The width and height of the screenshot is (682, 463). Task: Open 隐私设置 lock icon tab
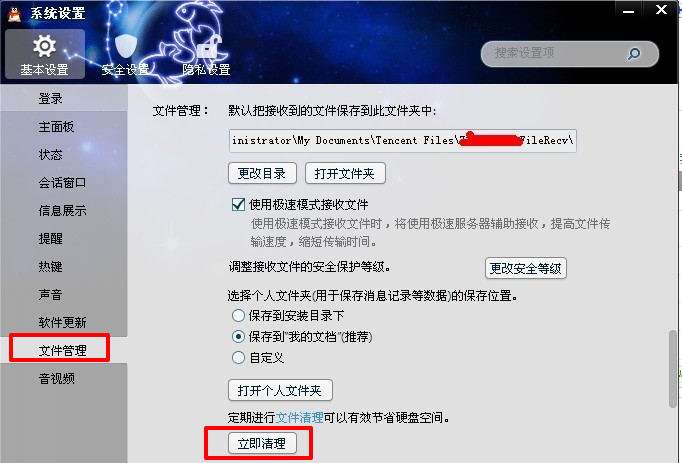point(206,54)
